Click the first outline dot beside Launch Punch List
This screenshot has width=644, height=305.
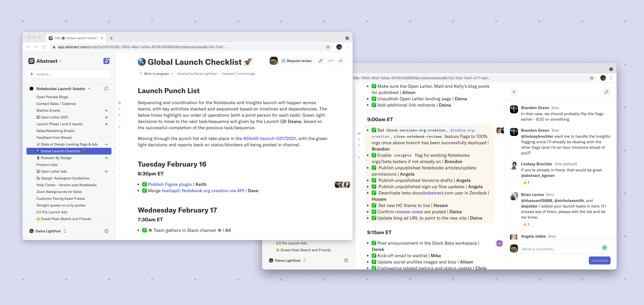click(120, 103)
